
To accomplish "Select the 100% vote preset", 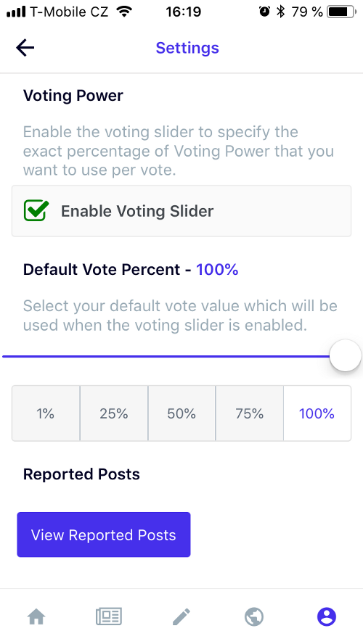I will click(x=317, y=413).
